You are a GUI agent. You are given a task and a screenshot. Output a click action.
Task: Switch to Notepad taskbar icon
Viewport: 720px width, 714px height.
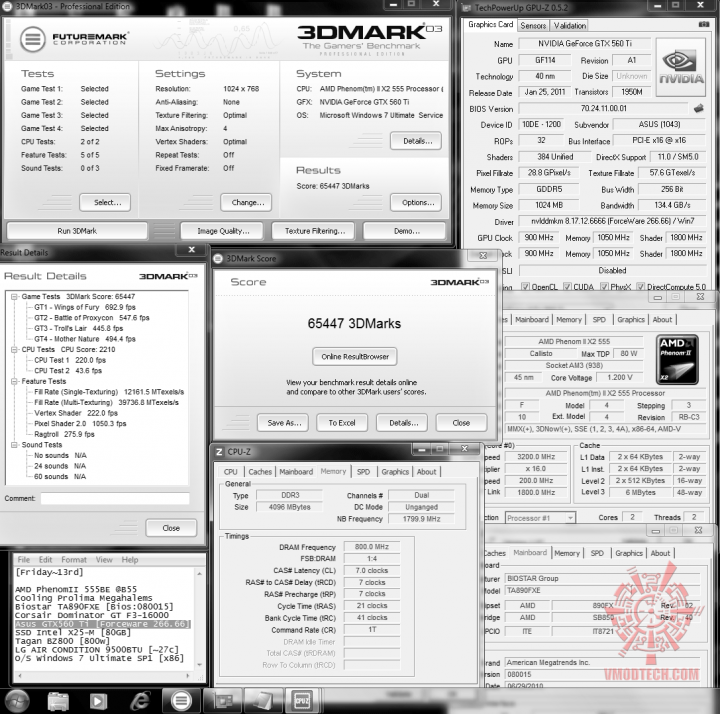coord(263,701)
